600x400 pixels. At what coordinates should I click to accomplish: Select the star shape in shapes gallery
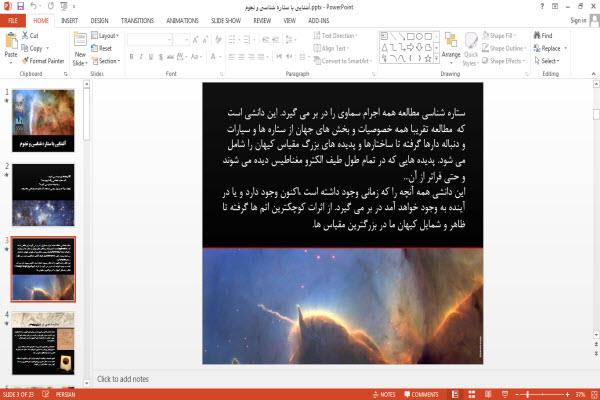[428, 59]
